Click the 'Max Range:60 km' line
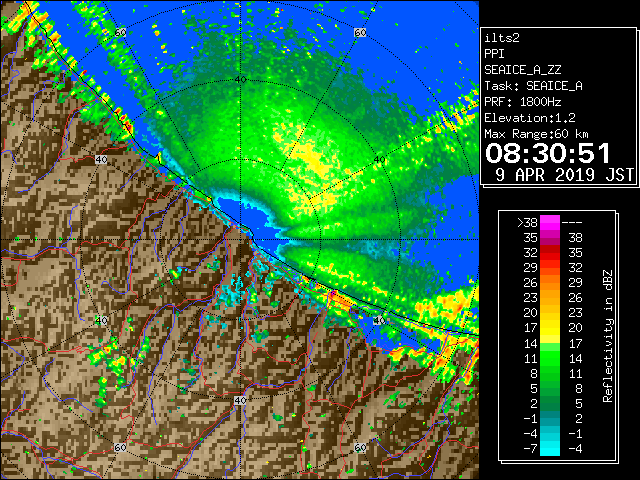Image resolution: width=640 pixels, height=480 pixels. click(x=536, y=134)
